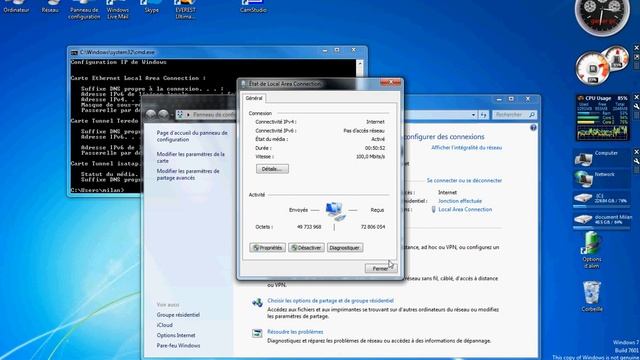Open Pare-feu Windows link

178,346
